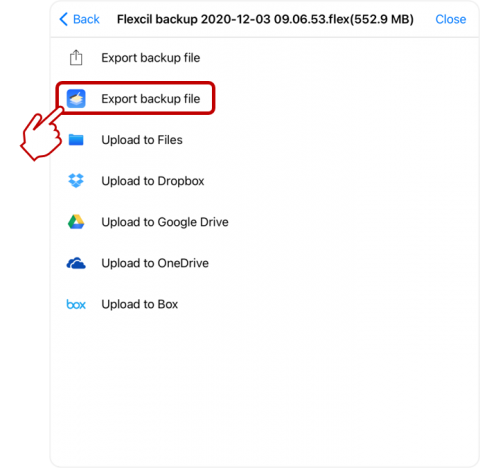Close the backup export panel

coord(450,19)
